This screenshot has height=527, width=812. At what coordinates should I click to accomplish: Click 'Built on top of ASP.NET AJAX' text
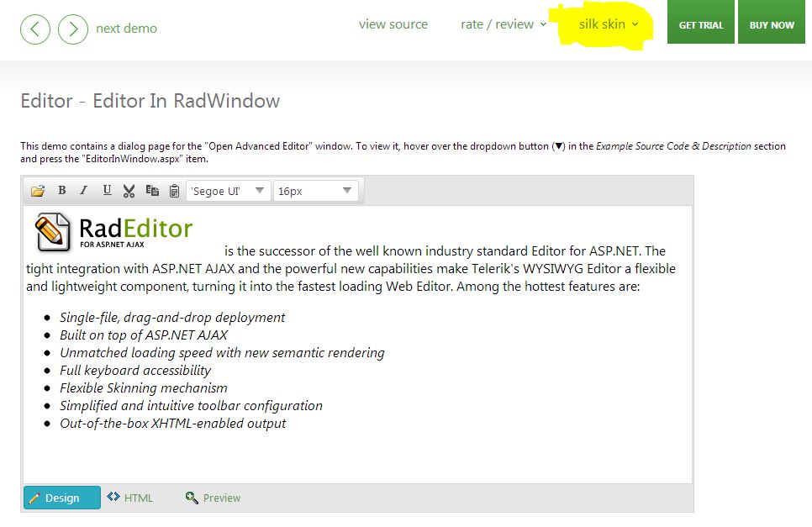point(144,335)
